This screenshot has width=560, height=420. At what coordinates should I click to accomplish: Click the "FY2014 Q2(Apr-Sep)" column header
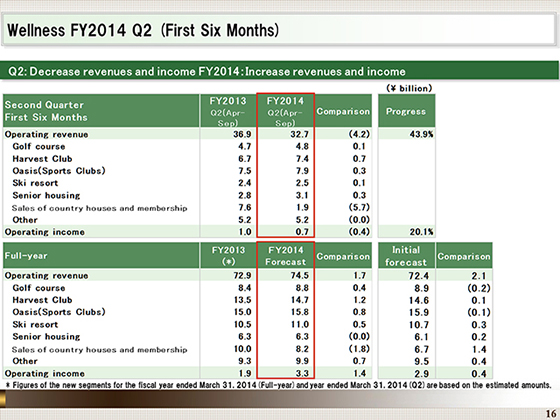pos(285,111)
